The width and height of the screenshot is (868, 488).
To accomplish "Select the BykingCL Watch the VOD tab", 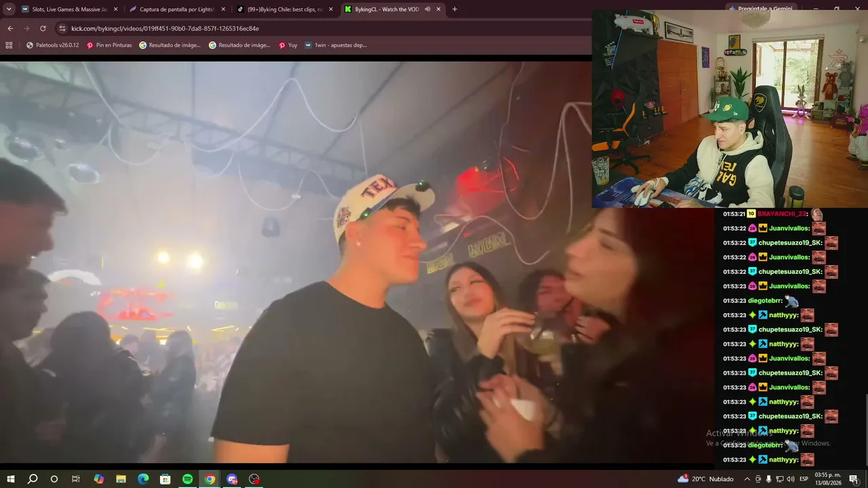I will (x=392, y=9).
